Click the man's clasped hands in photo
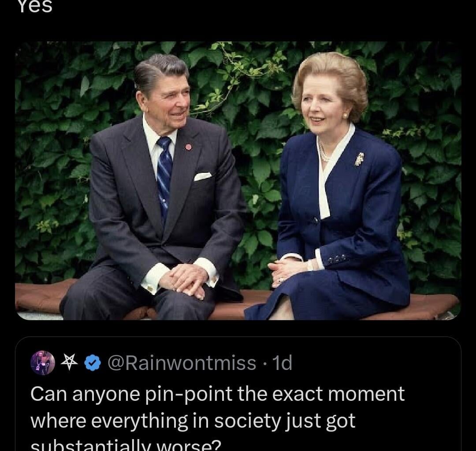This screenshot has width=476, height=451. [184, 280]
